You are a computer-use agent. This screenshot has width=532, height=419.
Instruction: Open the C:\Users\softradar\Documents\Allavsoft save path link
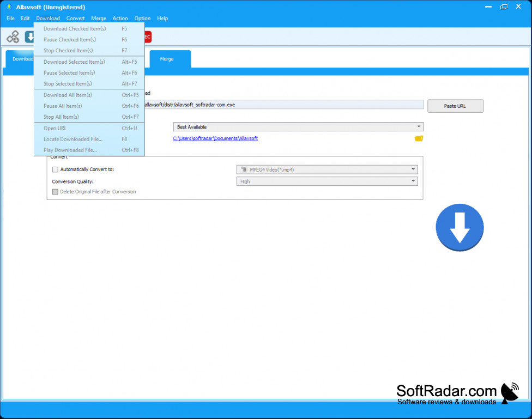[215, 138]
